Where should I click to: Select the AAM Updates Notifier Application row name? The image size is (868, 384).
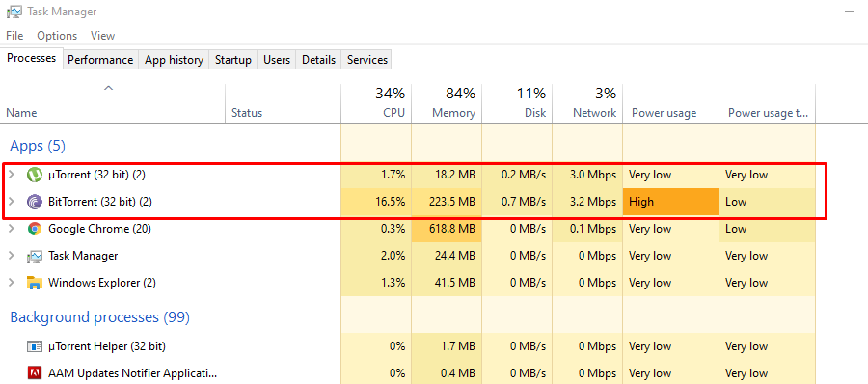coord(133,373)
